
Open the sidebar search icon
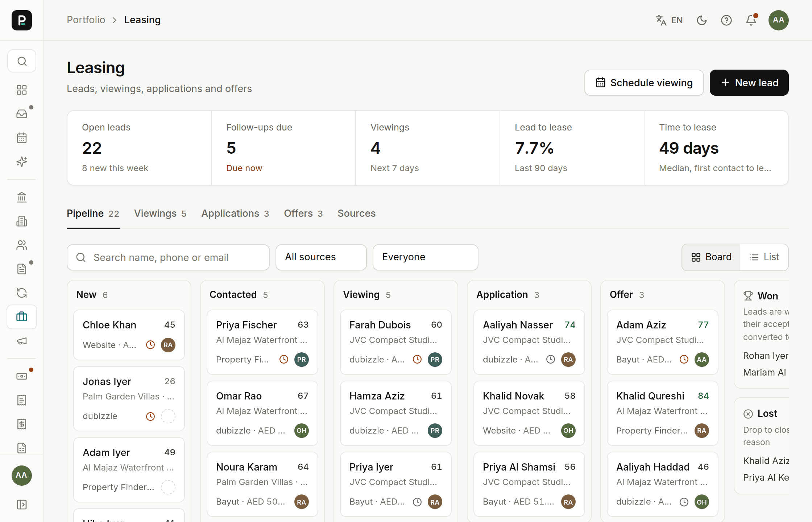click(22, 61)
